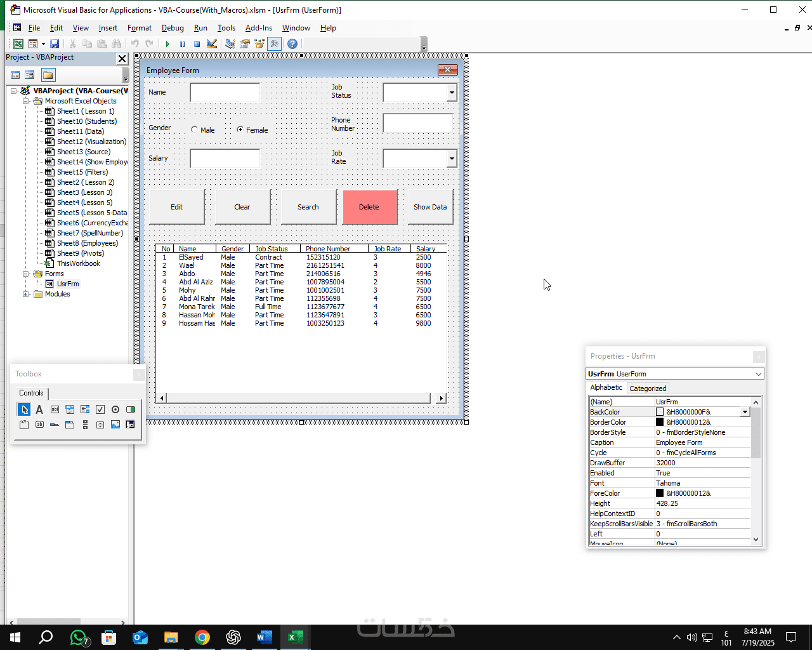Select the Label control in Toolbox
This screenshot has height=650, width=812.
point(39,409)
